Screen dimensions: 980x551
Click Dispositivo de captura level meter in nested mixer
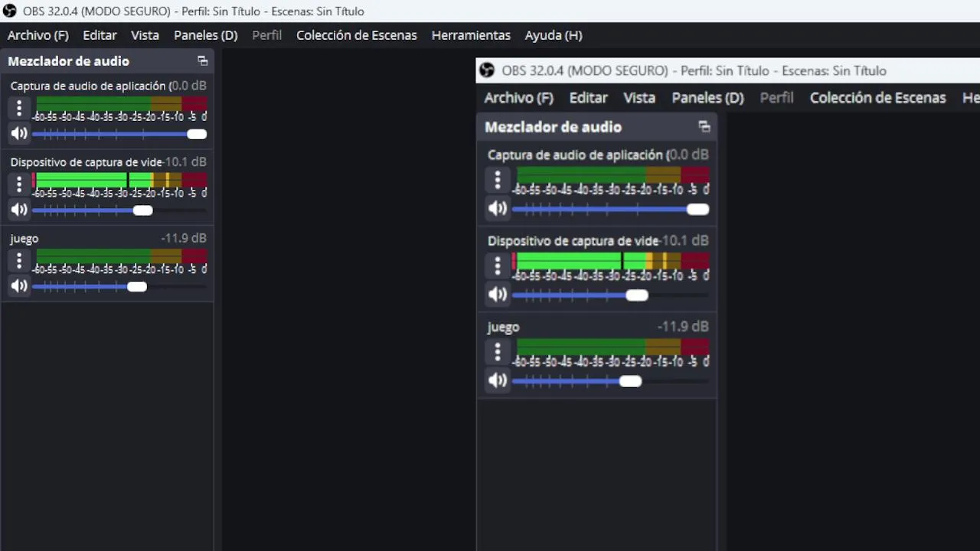click(x=611, y=261)
